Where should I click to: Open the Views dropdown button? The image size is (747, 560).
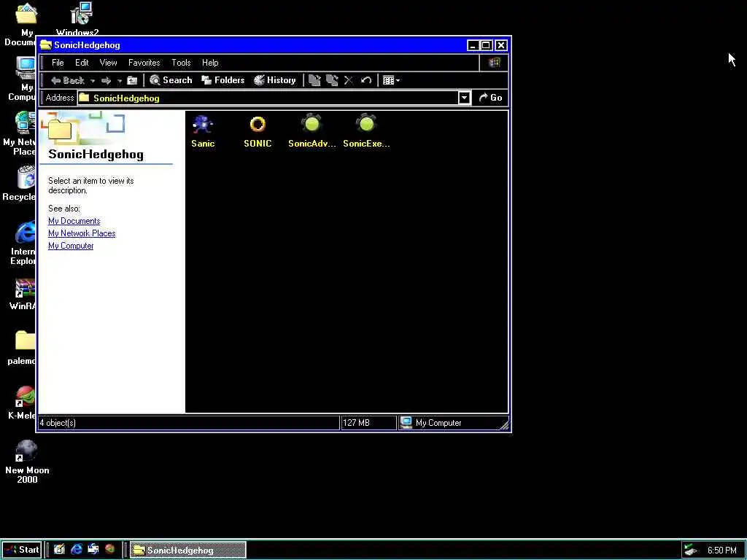click(391, 80)
